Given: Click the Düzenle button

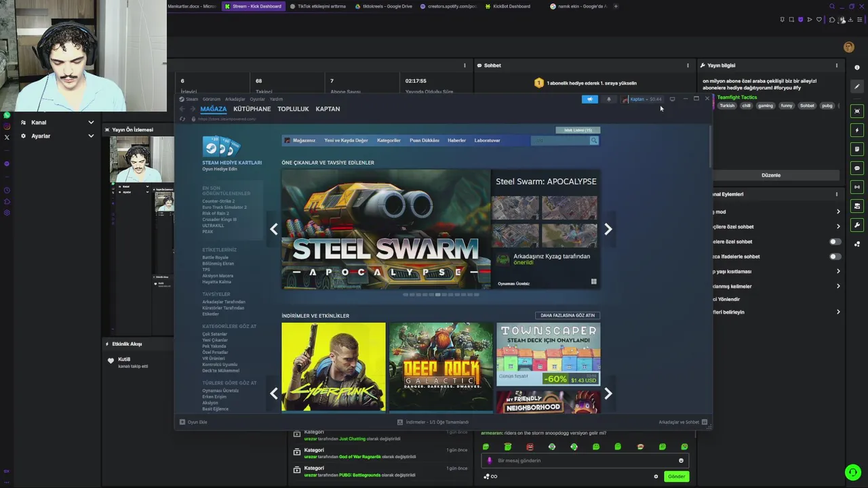Looking at the screenshot, I should coord(771,176).
